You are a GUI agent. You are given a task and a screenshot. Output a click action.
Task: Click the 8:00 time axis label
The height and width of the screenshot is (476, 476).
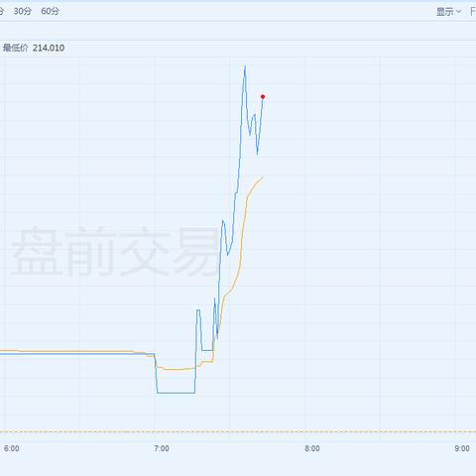click(312, 448)
